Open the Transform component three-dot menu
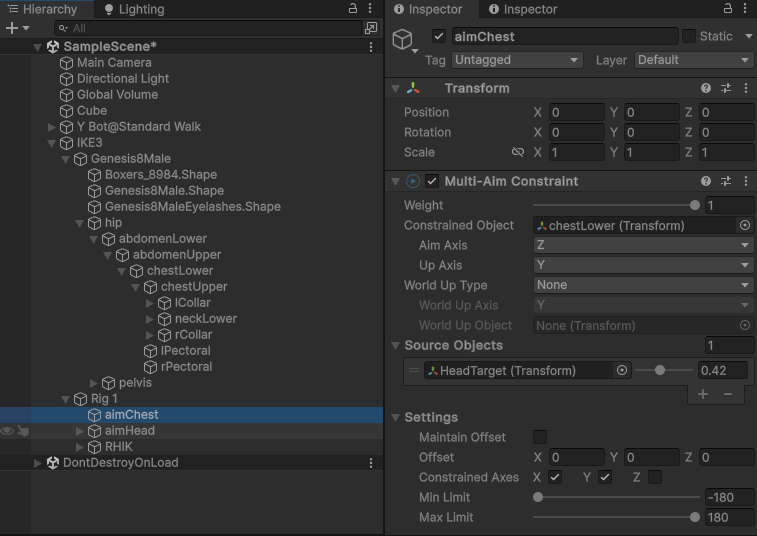This screenshot has width=757, height=536. [x=745, y=88]
